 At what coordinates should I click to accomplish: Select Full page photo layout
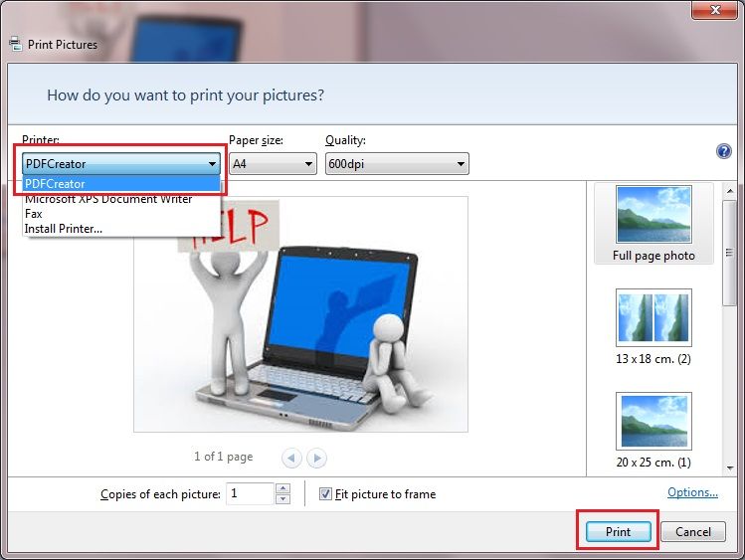click(653, 225)
